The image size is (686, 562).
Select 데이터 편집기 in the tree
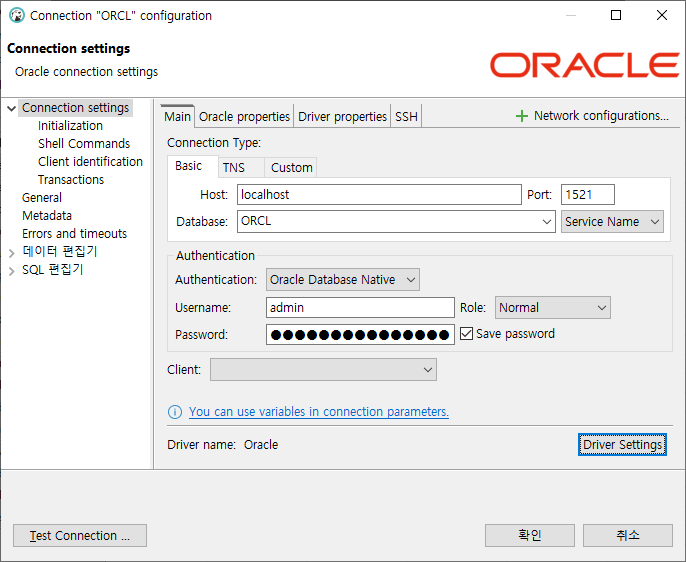click(x=60, y=251)
